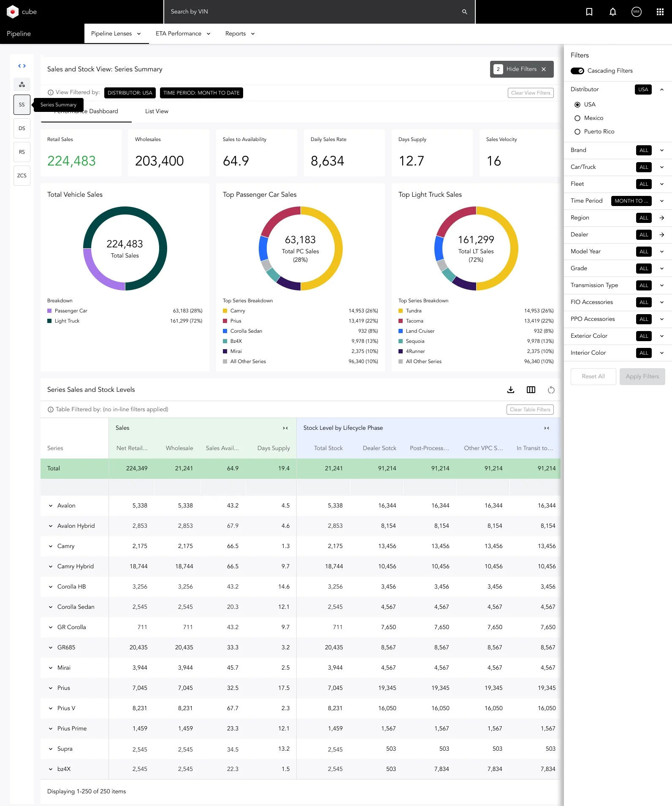672x806 pixels.
Task: Open the bookmarks icon
Action: click(589, 12)
